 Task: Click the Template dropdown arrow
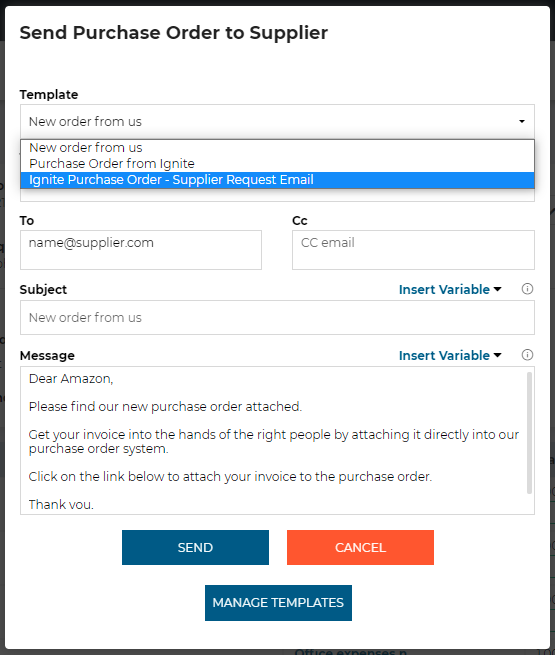522,122
